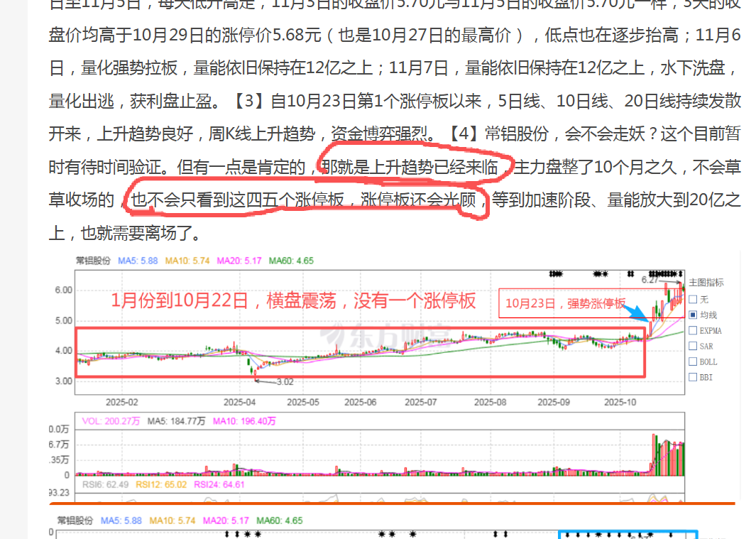The width and height of the screenshot is (756, 539).
Task: Click the 2025-05 date axis label
Action: [x=303, y=402]
